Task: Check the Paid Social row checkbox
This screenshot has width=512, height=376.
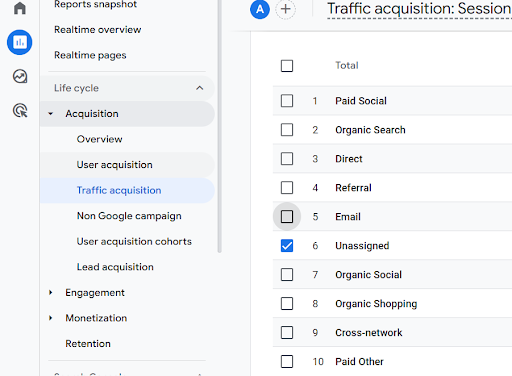Action: tap(287, 101)
